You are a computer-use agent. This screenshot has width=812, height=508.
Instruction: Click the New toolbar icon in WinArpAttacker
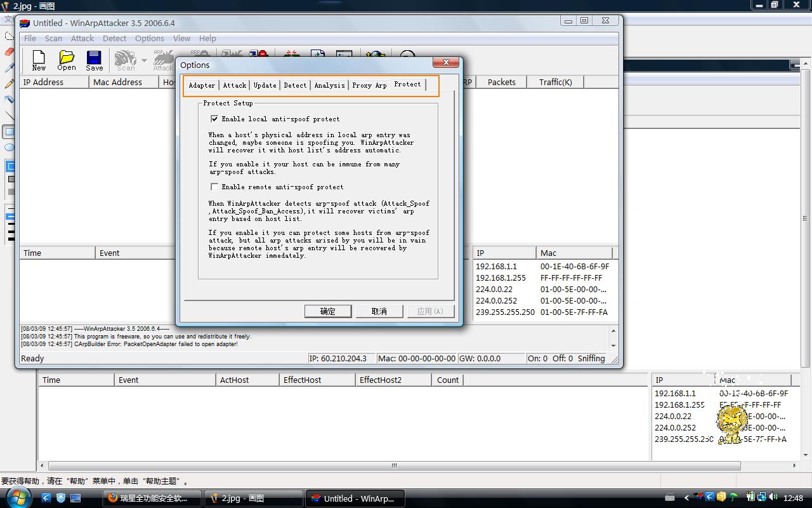[x=39, y=60]
